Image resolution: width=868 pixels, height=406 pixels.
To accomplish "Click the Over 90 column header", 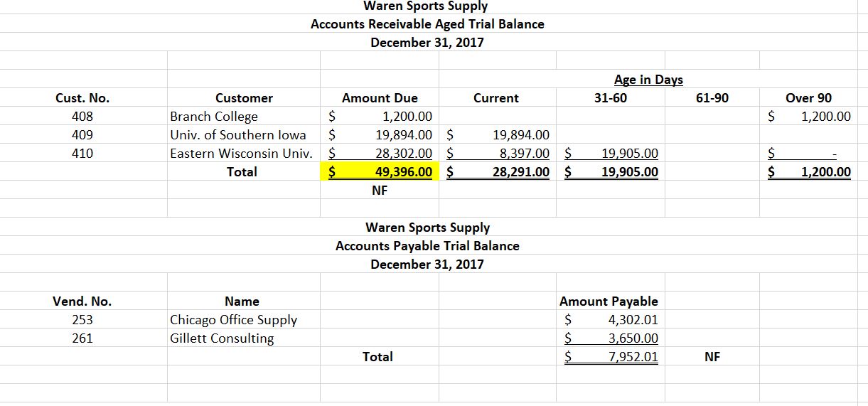I will coord(808,98).
